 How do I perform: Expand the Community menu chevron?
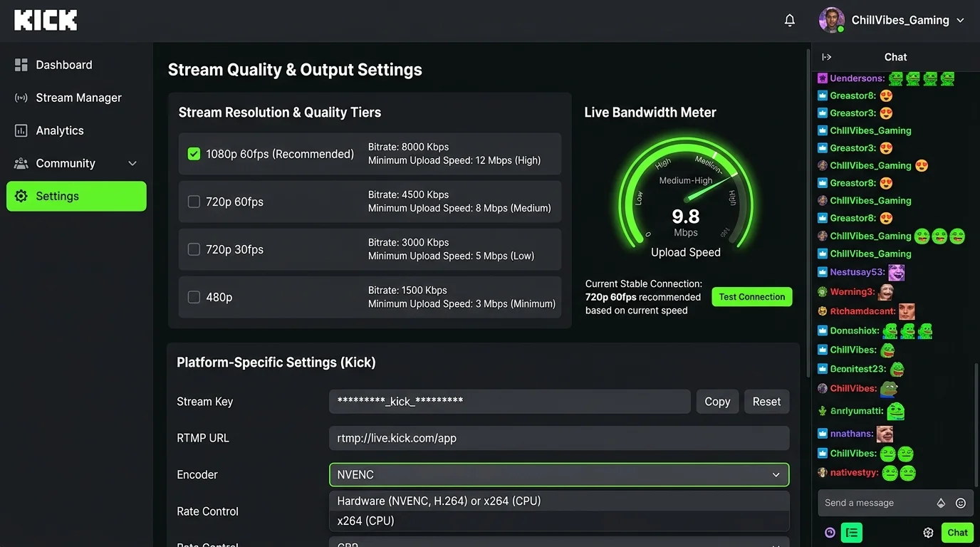click(x=132, y=164)
